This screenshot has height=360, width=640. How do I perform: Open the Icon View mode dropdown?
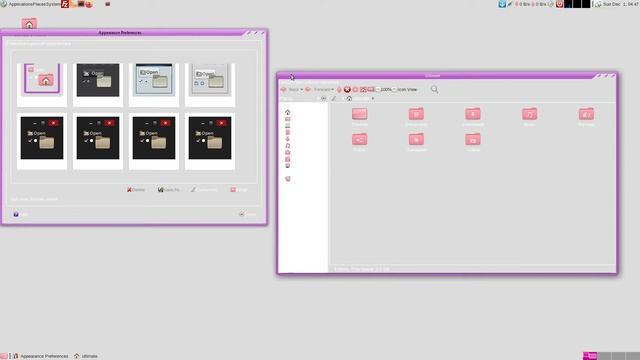pos(407,89)
